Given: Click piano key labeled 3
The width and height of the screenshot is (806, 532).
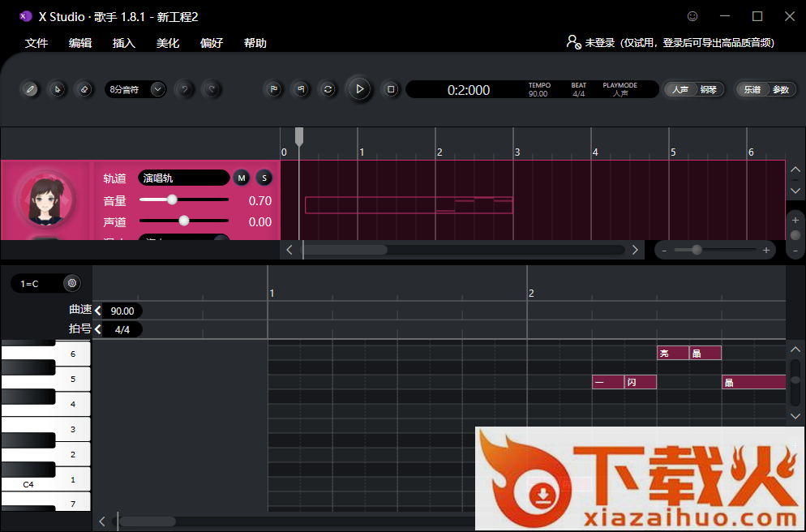Looking at the screenshot, I should click(x=72, y=429).
